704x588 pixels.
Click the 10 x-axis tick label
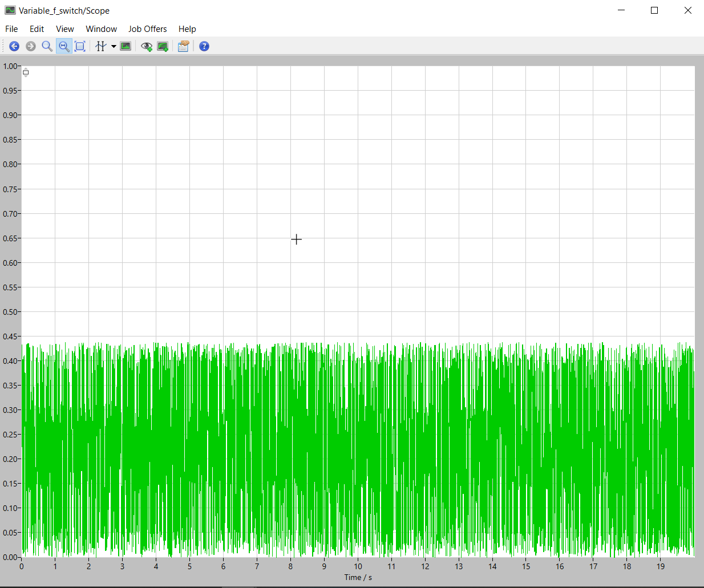tap(358, 566)
